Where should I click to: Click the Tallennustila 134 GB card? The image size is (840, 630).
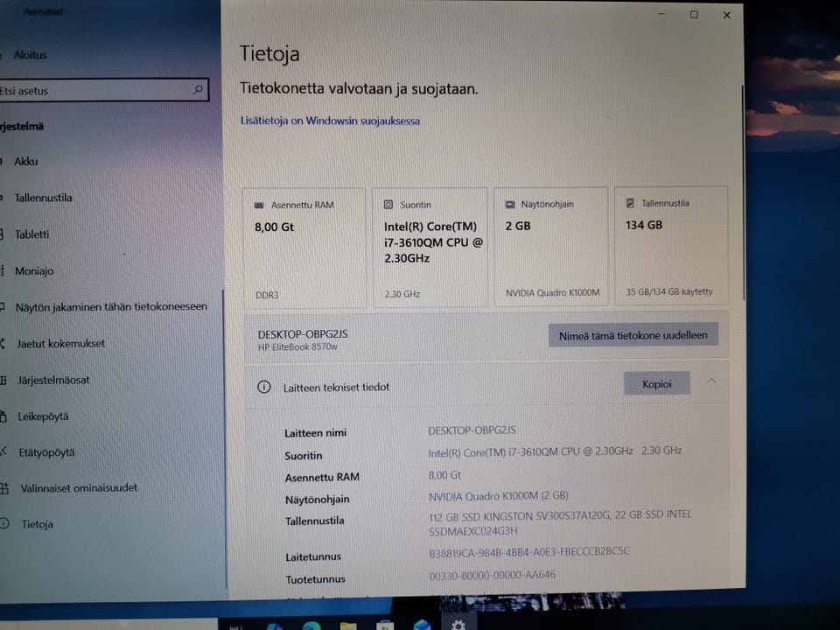click(671, 246)
